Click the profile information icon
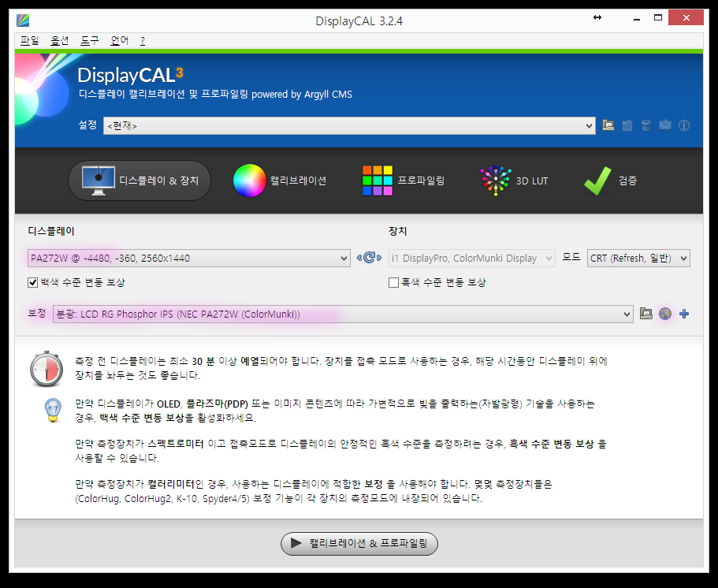Viewport: 718px width, 588px height. coord(684,125)
